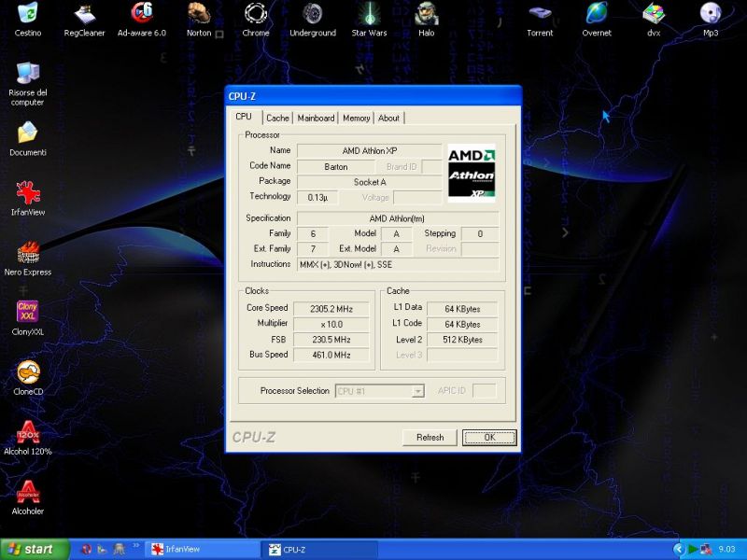Select the CPU-Z taskbar button
The image size is (747, 560).
[x=319, y=550]
